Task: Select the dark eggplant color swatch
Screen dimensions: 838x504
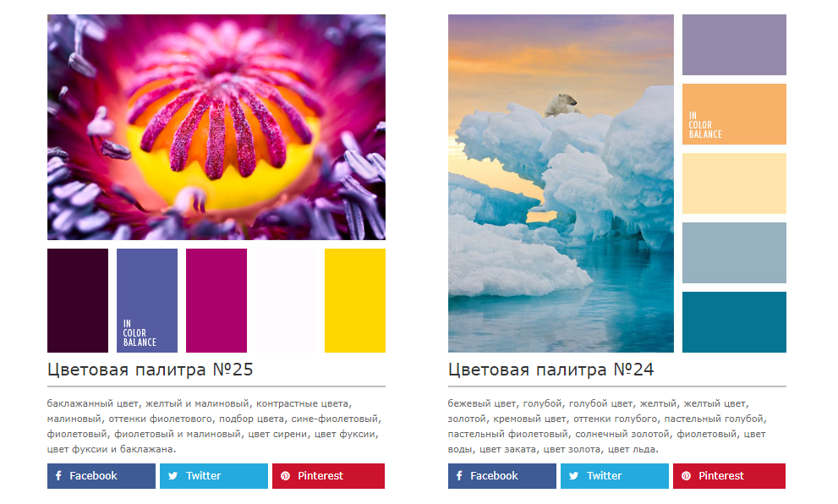Action: click(78, 300)
